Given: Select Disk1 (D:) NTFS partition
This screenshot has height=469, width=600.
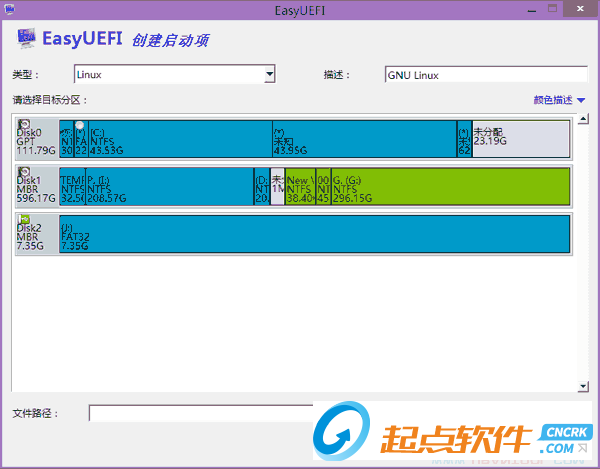Looking at the screenshot, I should click(262, 186).
